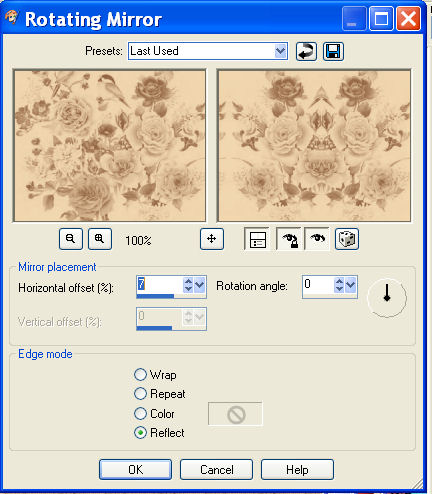Click the randomize parameters dice icon
Image resolution: width=432 pixels, height=494 pixels.
(x=347, y=239)
